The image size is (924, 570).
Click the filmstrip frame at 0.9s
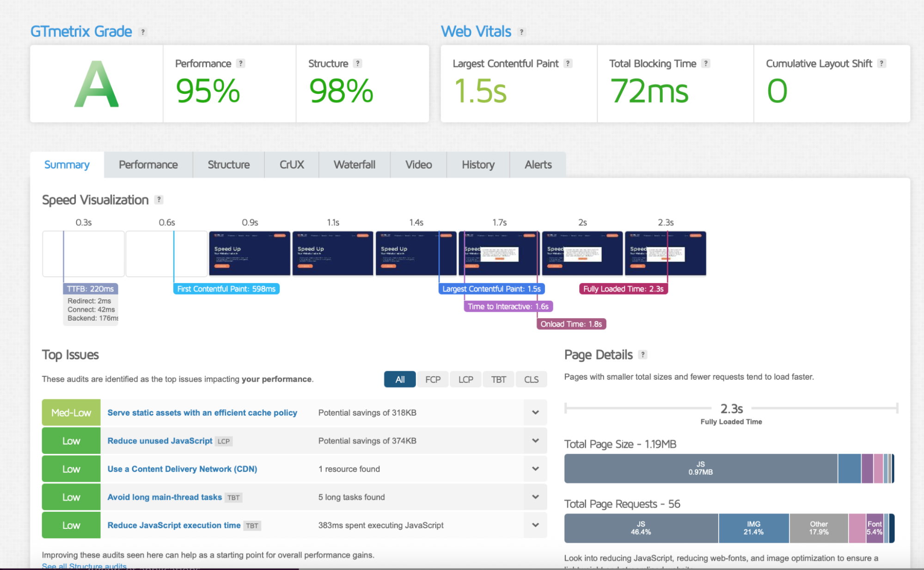pos(250,254)
